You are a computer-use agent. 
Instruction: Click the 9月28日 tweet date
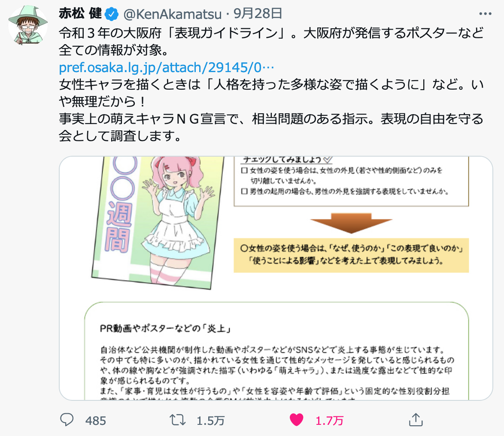tap(258, 13)
